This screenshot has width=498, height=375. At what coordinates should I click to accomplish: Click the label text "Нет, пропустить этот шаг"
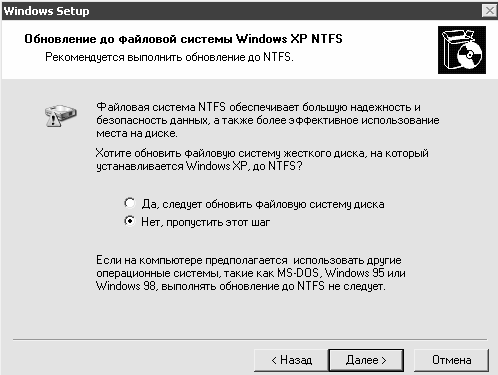(x=205, y=222)
